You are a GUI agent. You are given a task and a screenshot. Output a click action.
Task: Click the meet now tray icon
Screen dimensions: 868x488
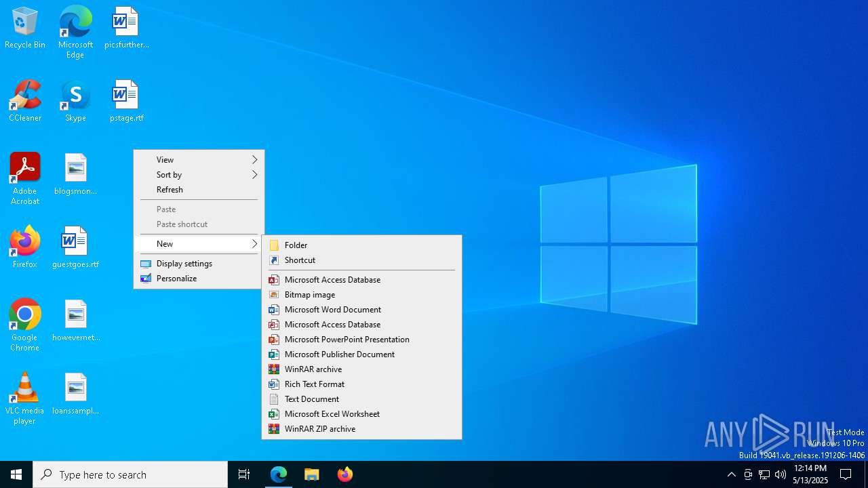pyautogui.click(x=748, y=474)
